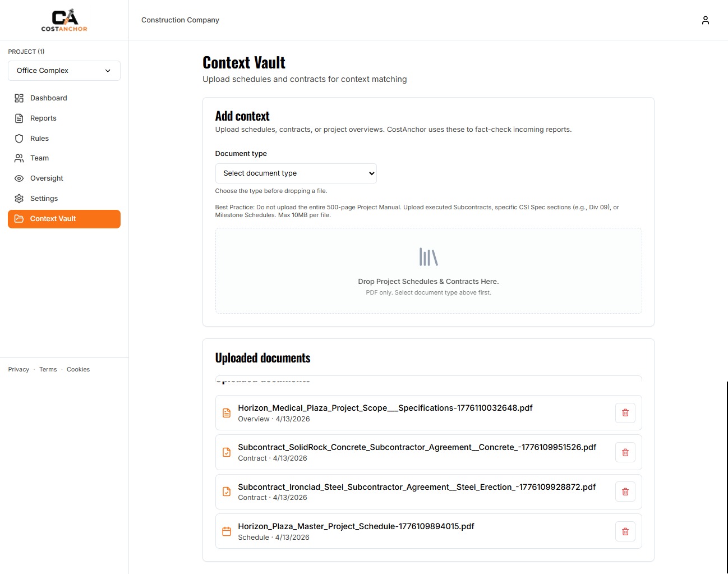
Task: Select Subcontract_Ironclad_Steel file name
Action: tap(417, 487)
